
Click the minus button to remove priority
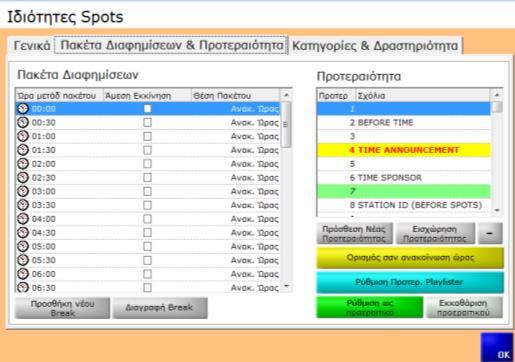coord(490,234)
